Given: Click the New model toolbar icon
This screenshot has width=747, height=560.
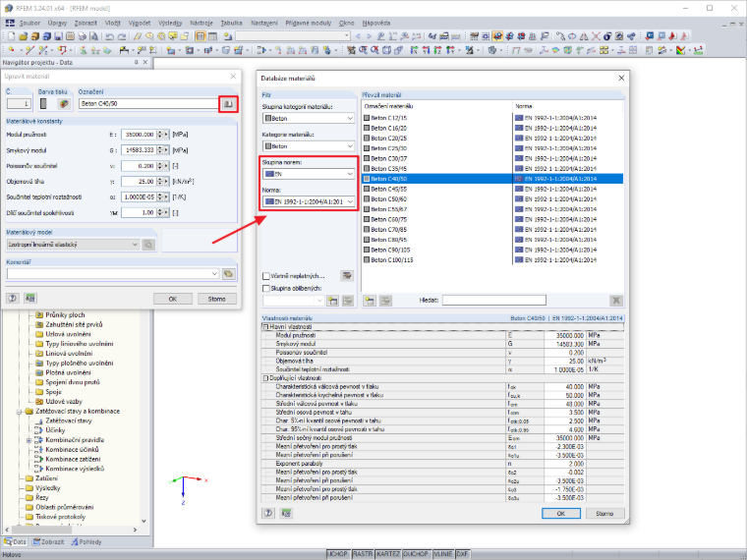Looking at the screenshot, I should 12,36.
